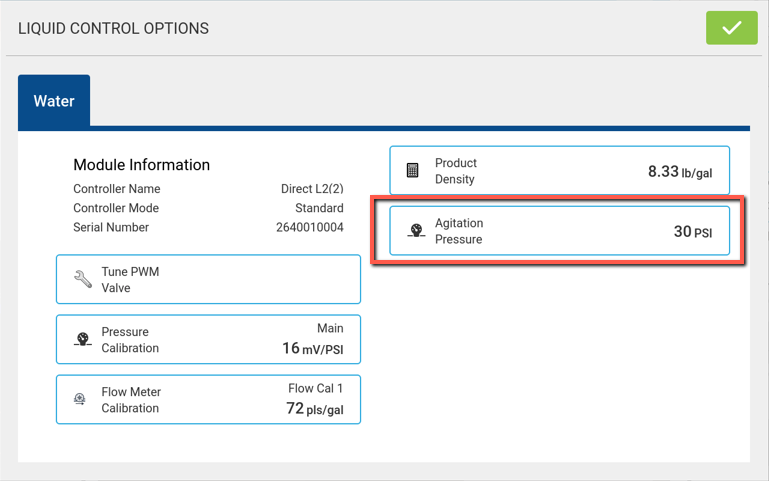This screenshot has width=769, height=481.
Task: Click the calculator icon beside Product Density
Action: click(412, 170)
